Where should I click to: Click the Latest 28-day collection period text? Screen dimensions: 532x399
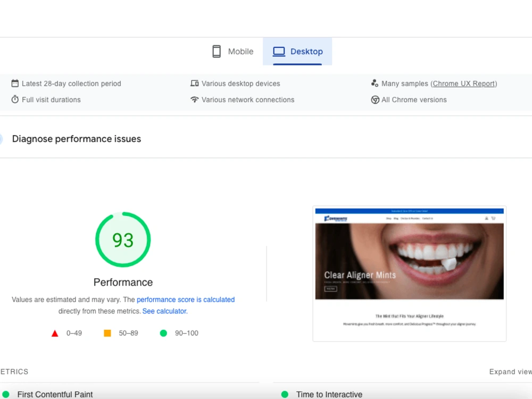coord(72,84)
